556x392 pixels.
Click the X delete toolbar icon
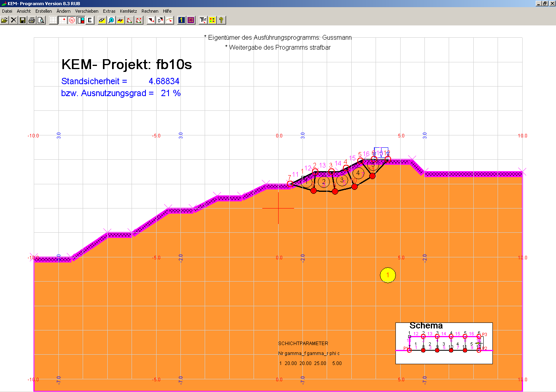coord(14,20)
